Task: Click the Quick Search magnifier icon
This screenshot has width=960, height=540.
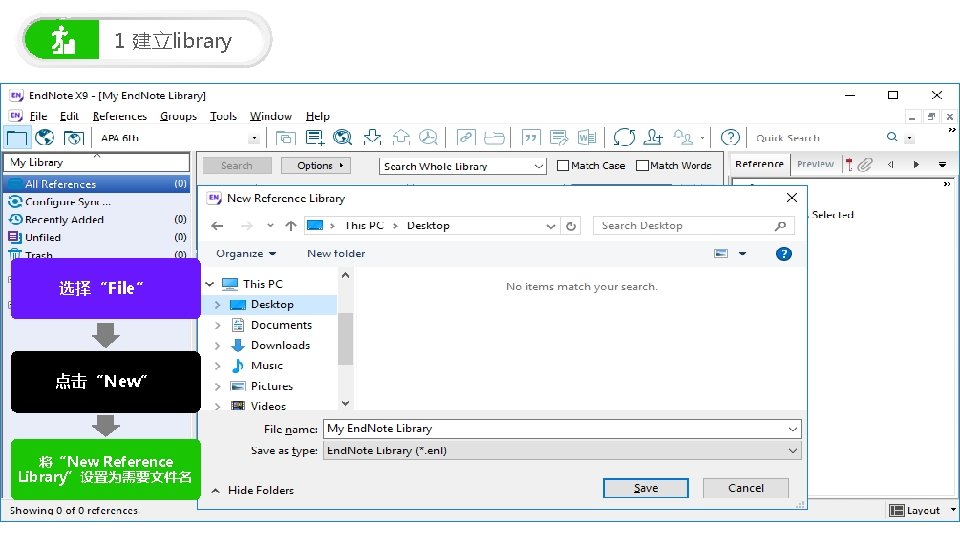Action: pos(892,137)
